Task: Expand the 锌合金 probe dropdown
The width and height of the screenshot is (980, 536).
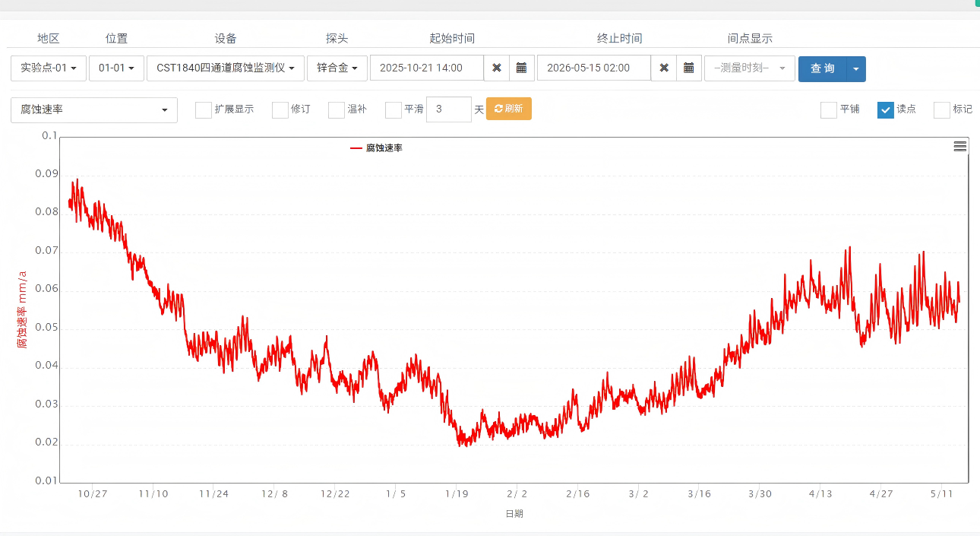Action: [x=337, y=68]
